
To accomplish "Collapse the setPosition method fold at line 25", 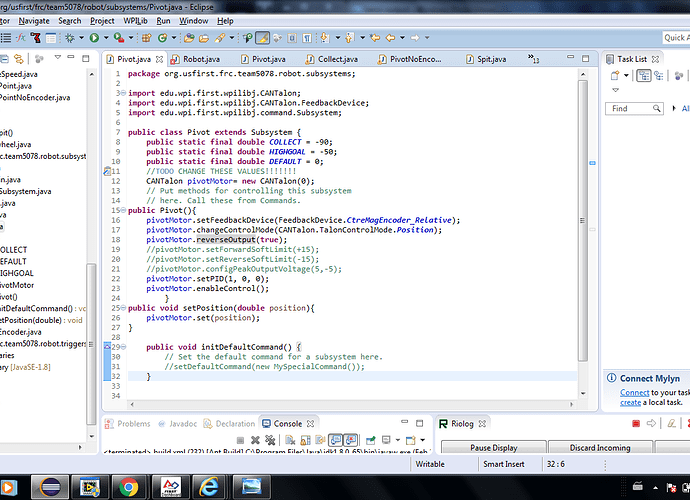I will click(124, 308).
